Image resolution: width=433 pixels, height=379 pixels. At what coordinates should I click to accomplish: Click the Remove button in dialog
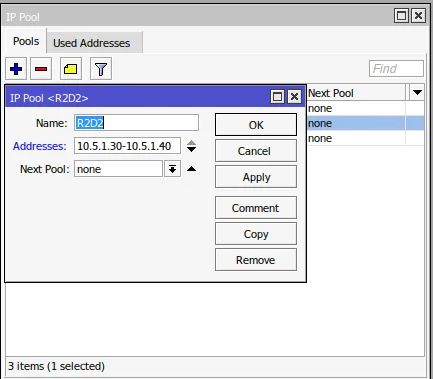[256, 260]
